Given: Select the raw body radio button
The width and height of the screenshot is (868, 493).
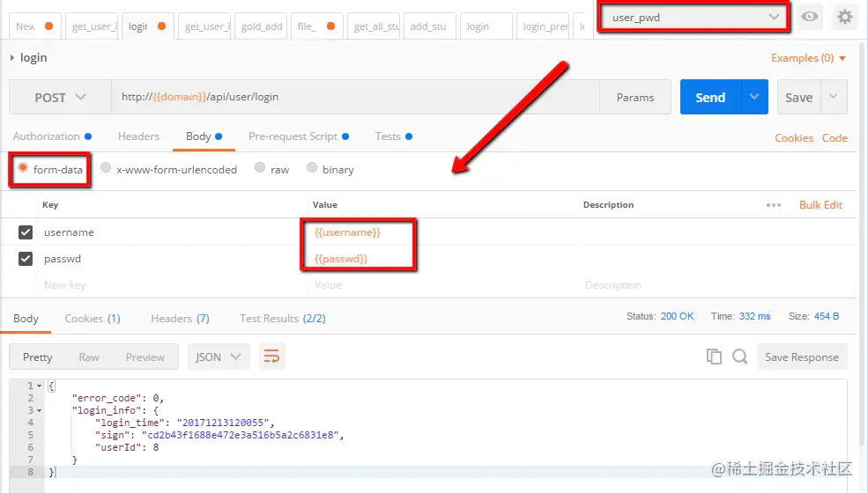Looking at the screenshot, I should pyautogui.click(x=260, y=167).
